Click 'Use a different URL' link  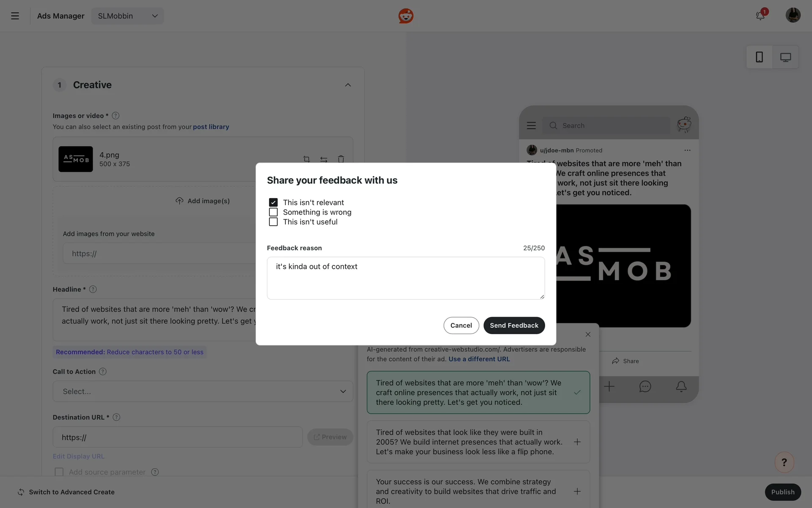[x=479, y=359]
